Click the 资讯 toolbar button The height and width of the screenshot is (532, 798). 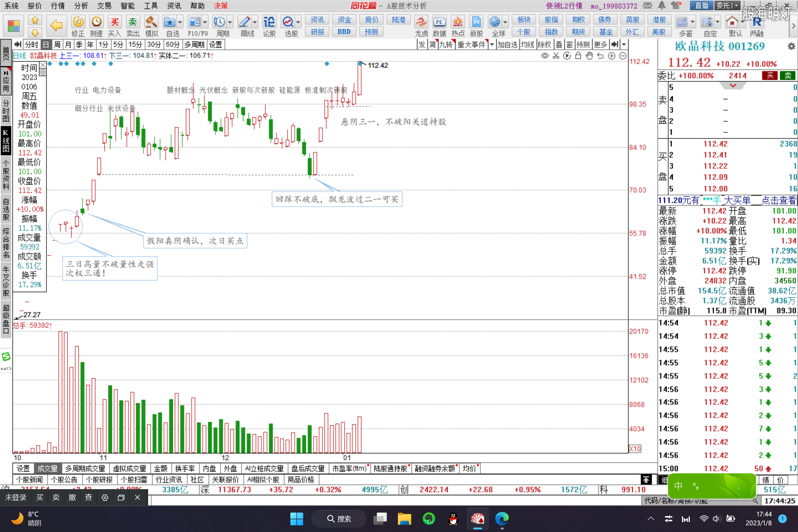(317, 20)
